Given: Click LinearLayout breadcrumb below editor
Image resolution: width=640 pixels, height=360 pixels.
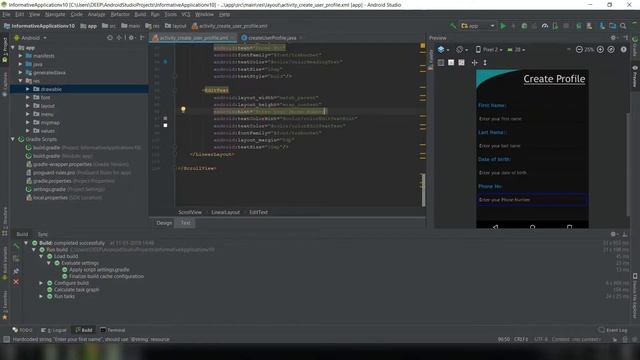Looking at the screenshot, I should pos(225,212).
